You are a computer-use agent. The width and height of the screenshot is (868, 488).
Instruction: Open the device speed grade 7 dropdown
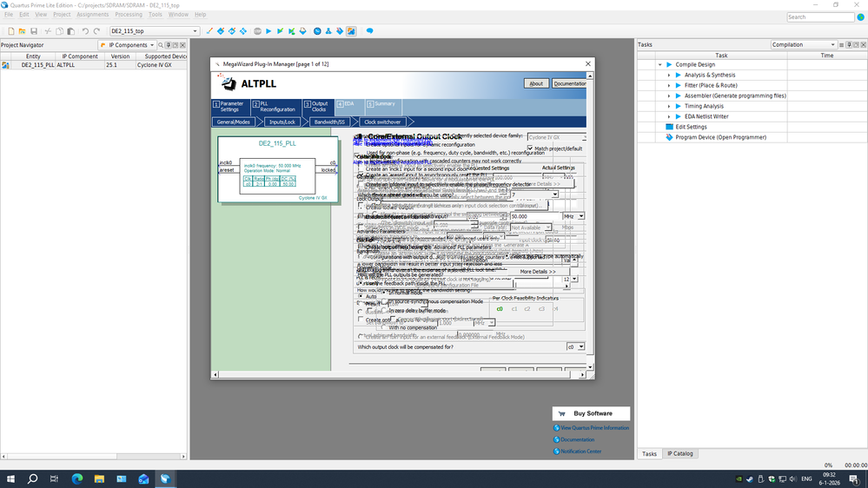pos(534,195)
